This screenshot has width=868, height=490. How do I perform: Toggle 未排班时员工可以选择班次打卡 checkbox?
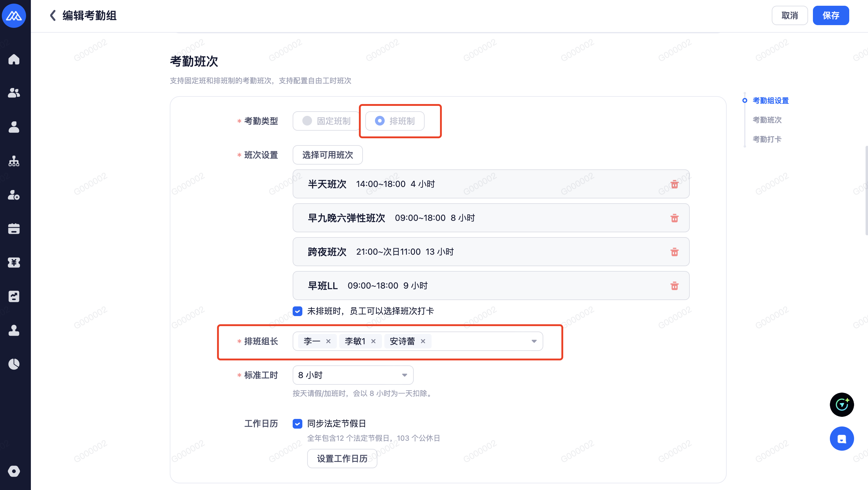(x=298, y=311)
